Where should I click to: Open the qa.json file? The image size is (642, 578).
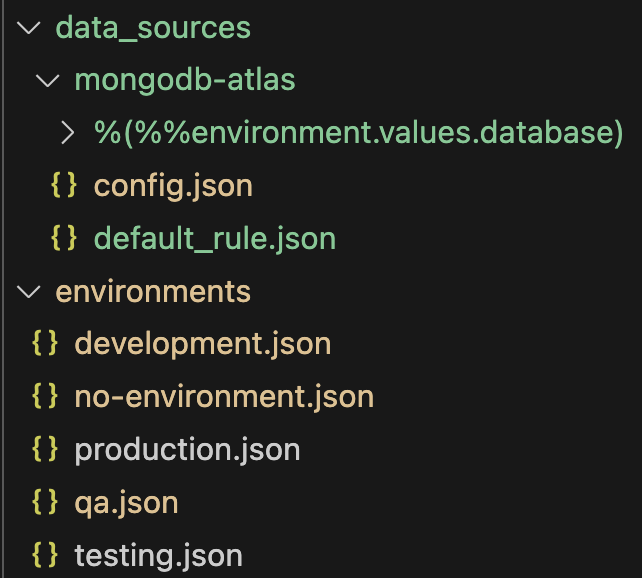click(x=126, y=502)
